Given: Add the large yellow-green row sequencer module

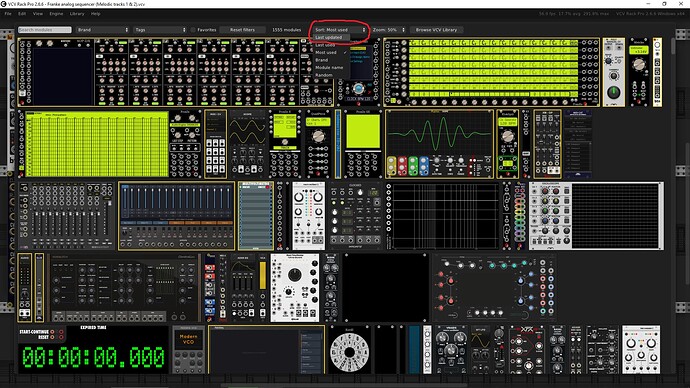Looking at the screenshot, I should [x=492, y=72].
